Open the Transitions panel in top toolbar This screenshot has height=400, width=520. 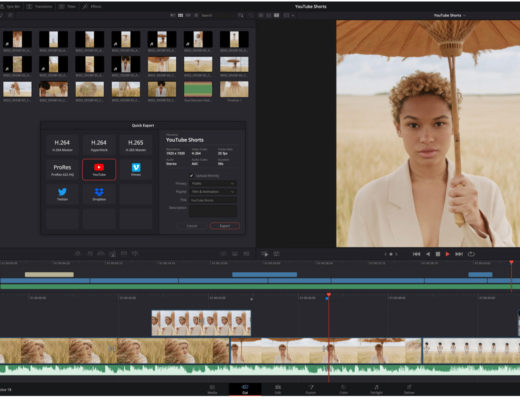tap(40, 6)
